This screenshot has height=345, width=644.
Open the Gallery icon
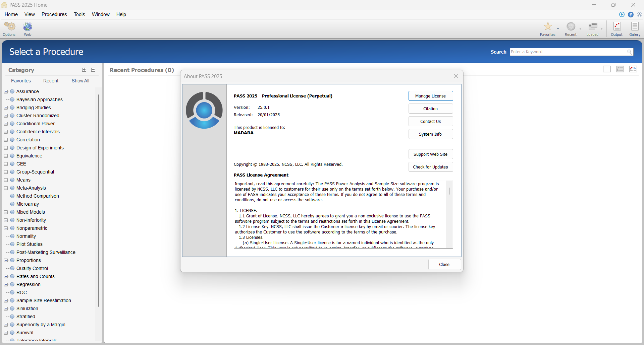click(x=635, y=26)
